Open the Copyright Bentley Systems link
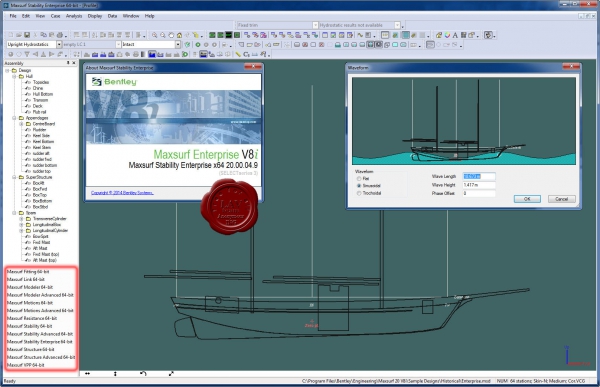 [x=122, y=193]
